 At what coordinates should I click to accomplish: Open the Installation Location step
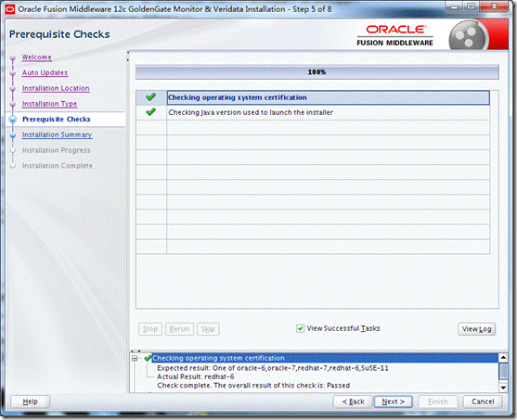(56, 88)
